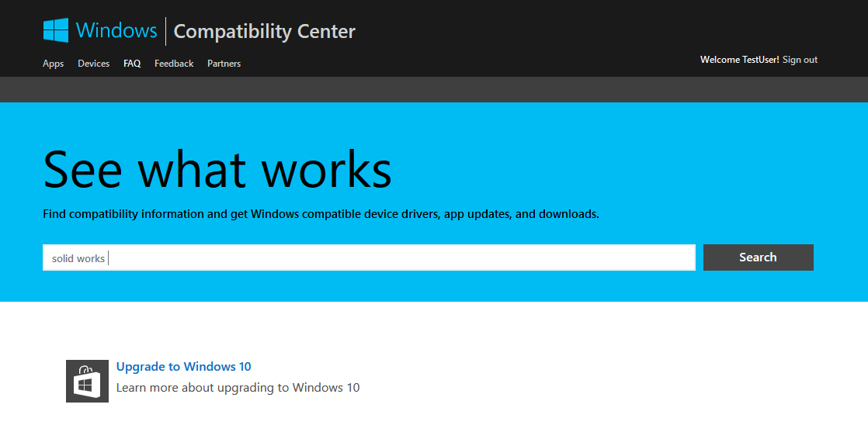Click the Windows store bag icon
Viewport: 868px width, 432px height.
tap(88, 381)
